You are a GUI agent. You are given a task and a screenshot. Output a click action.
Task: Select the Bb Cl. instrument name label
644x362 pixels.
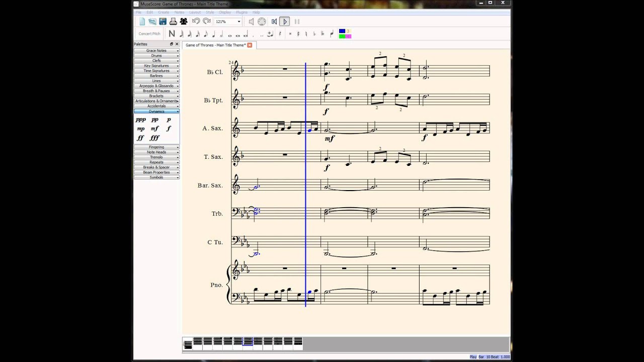[x=215, y=72]
